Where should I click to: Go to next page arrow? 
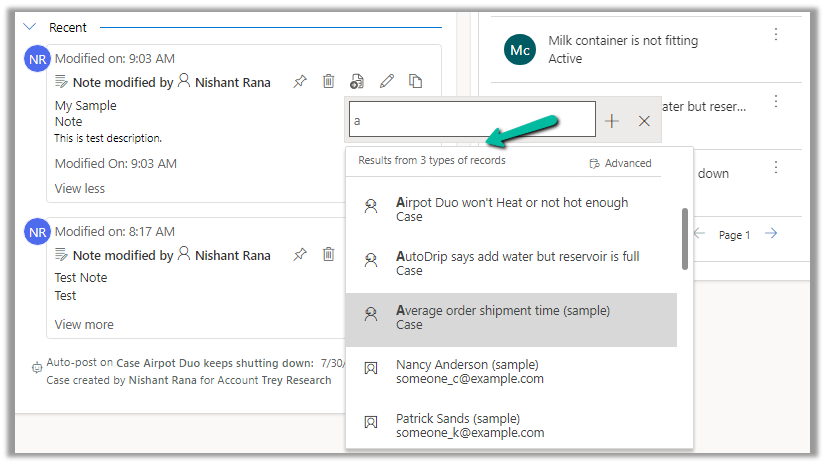(771, 234)
